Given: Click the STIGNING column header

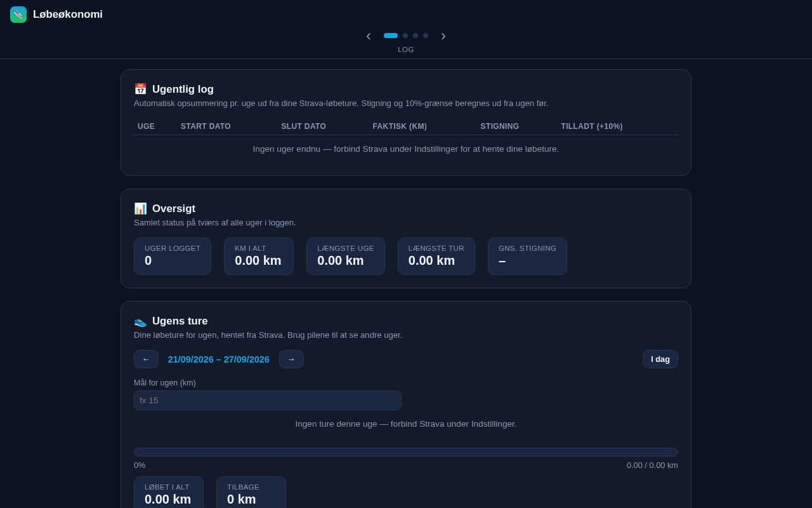Looking at the screenshot, I should (500, 126).
